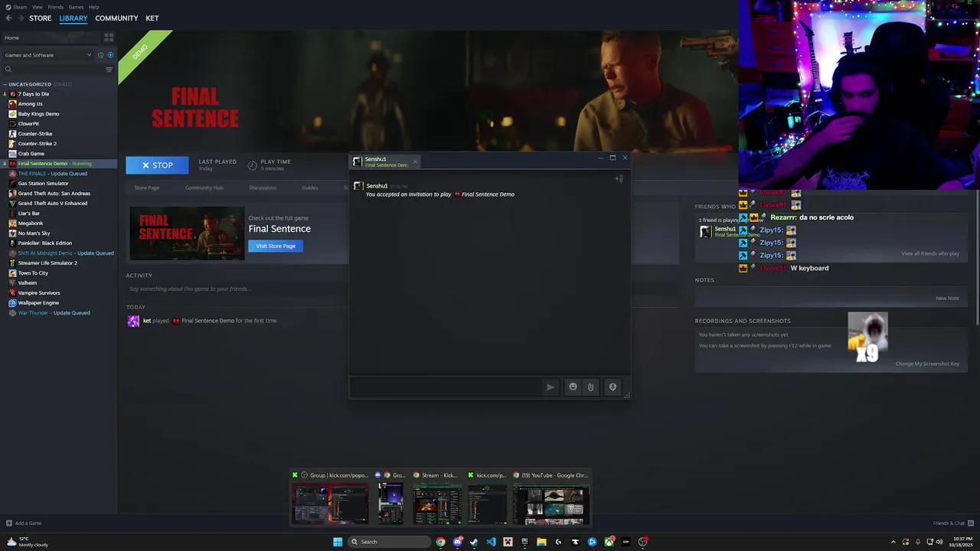
Task: Collapse the Uncategorized category
Action: 5,84
